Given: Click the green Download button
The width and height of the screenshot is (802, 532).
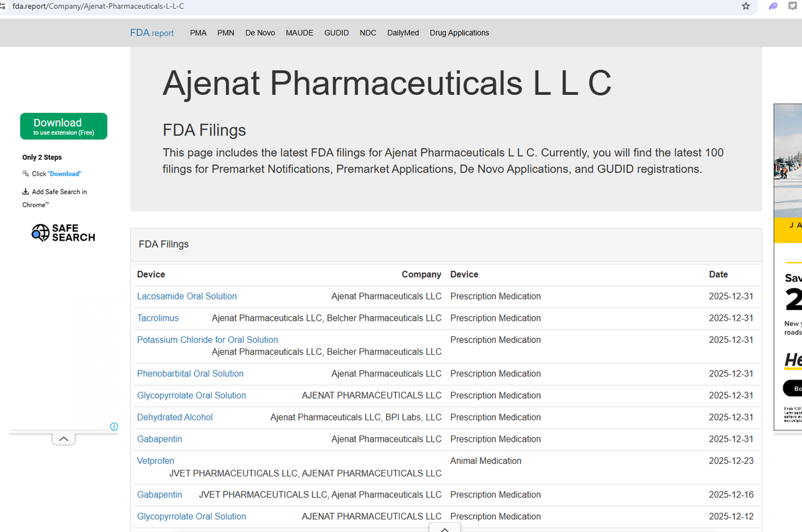Looking at the screenshot, I should pos(63,126).
